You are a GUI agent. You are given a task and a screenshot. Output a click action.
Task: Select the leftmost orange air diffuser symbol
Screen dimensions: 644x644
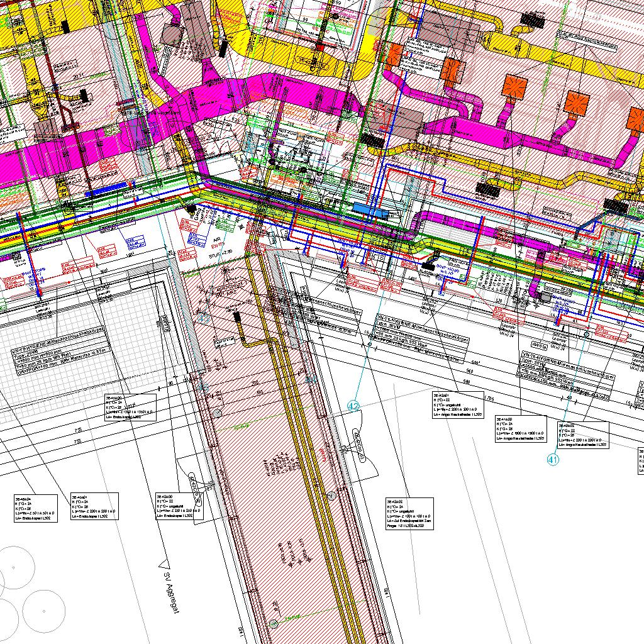tap(394, 55)
